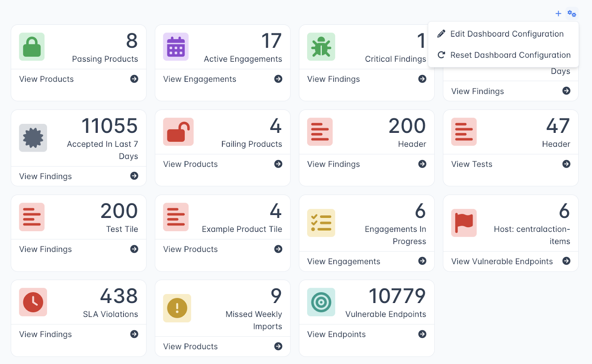Click View Vulnerable Endpoints link
The image size is (592, 364).
click(x=502, y=262)
